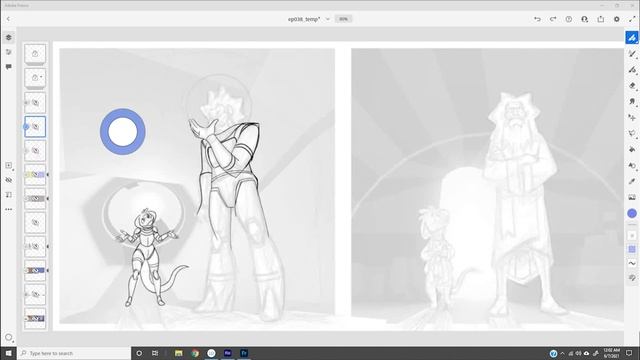
Task: Open the share export icon
Action: click(600, 19)
